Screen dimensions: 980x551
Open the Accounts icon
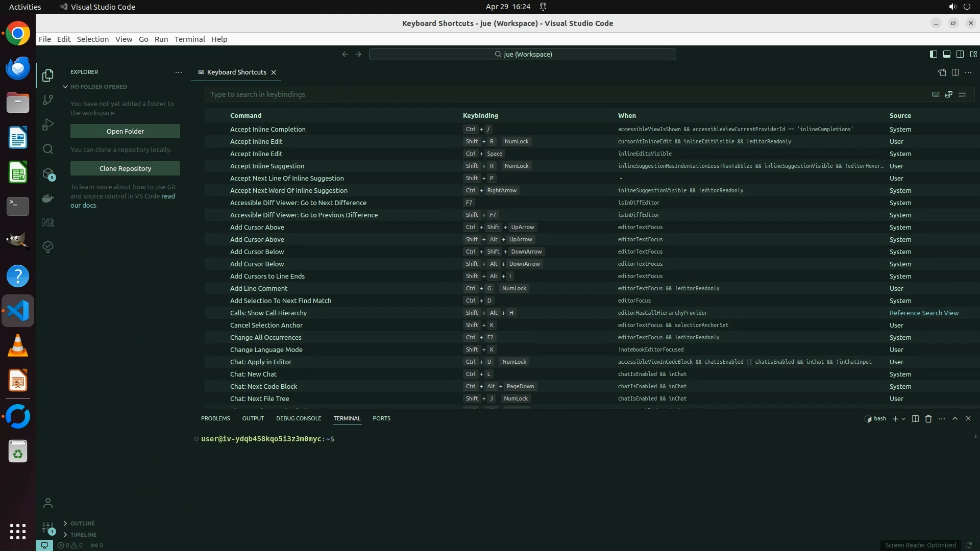click(x=48, y=503)
